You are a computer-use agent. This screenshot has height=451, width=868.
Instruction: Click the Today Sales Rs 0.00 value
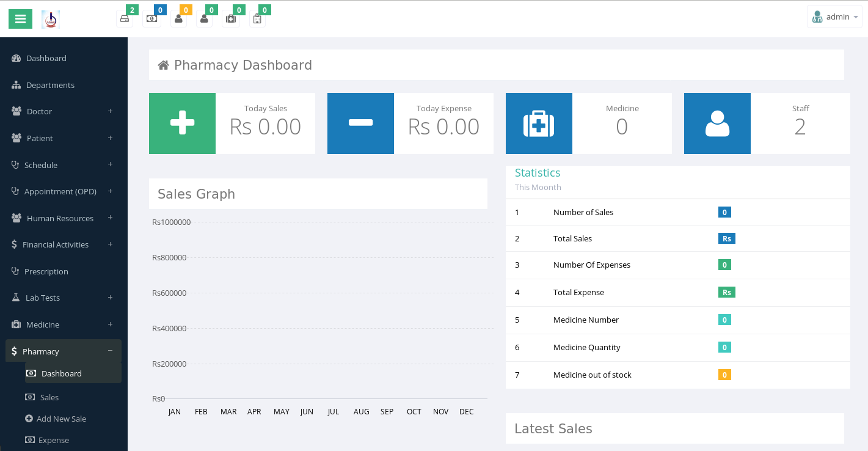pyautogui.click(x=265, y=127)
